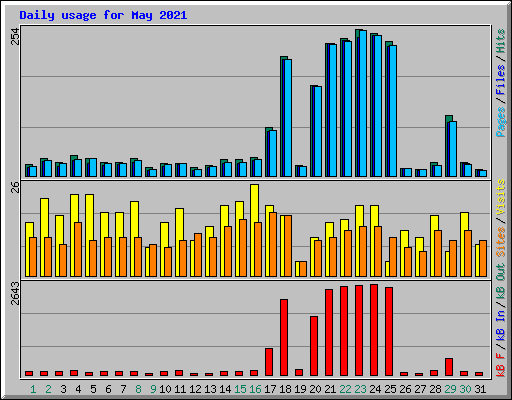This screenshot has height=400, width=512.
Task: Select day label 24 on the x-axis
Action: click(x=375, y=389)
